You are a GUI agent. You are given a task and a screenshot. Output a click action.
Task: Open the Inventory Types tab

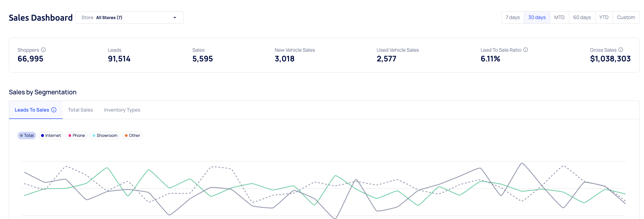click(x=122, y=110)
